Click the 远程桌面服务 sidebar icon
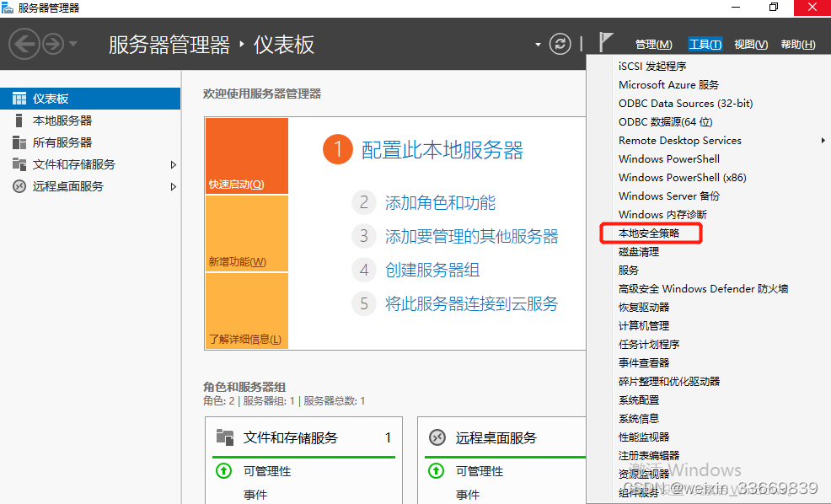Viewport: 831px width, 504px height. point(19,186)
